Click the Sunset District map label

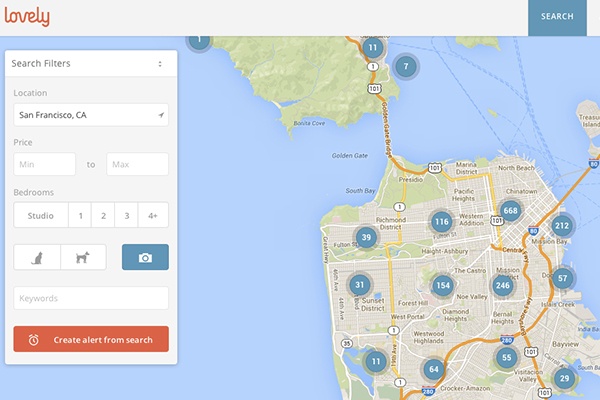tap(373, 304)
